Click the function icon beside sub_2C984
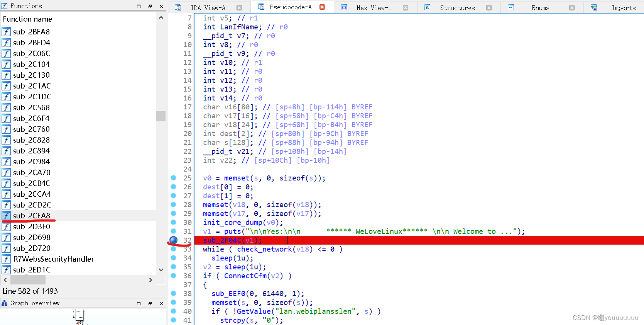The image size is (644, 325). (x=6, y=162)
